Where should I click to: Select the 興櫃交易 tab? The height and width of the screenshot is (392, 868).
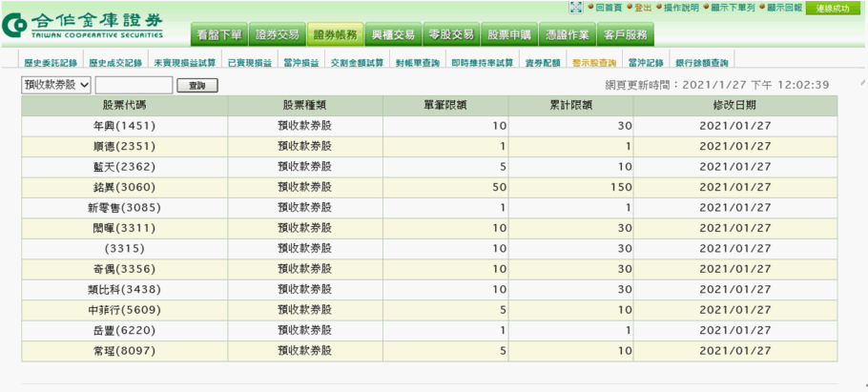pos(393,34)
